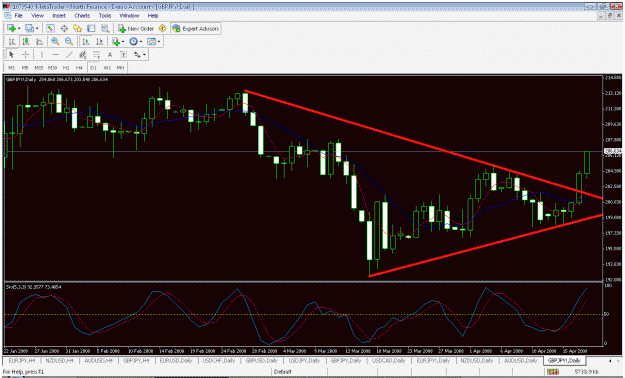Set timeframe to MN monthly
Image resolution: width=625 pixels, height=378 pixels.
click(120, 68)
